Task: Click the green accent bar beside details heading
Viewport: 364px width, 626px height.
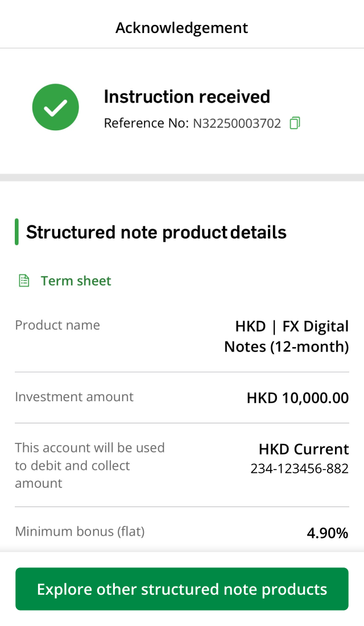Action: point(18,232)
